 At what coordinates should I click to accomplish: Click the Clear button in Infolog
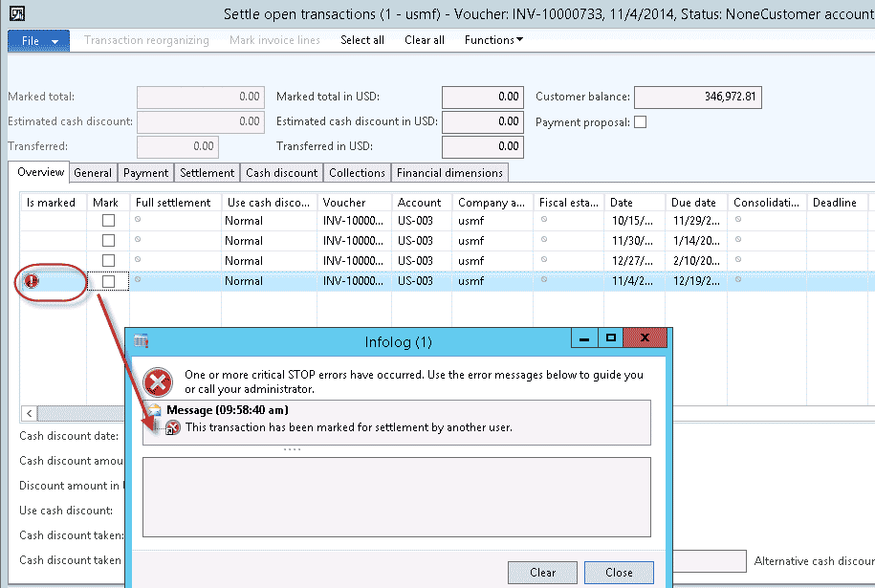tap(542, 573)
